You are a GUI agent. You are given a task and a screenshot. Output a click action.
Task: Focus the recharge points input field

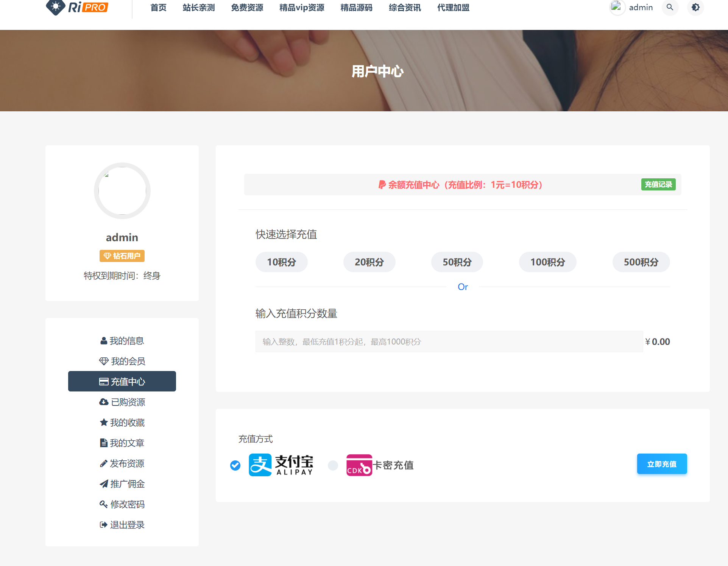coord(449,341)
